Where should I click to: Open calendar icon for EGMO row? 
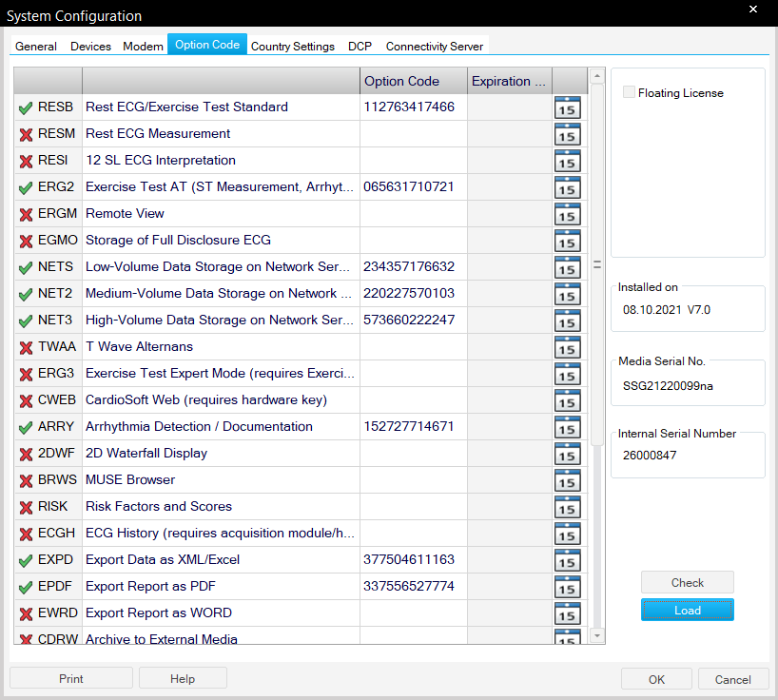[567, 242]
